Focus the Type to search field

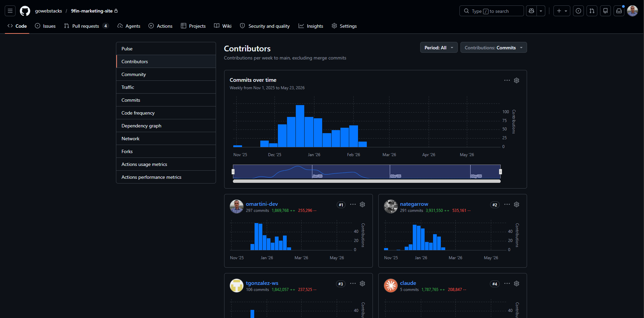point(492,11)
